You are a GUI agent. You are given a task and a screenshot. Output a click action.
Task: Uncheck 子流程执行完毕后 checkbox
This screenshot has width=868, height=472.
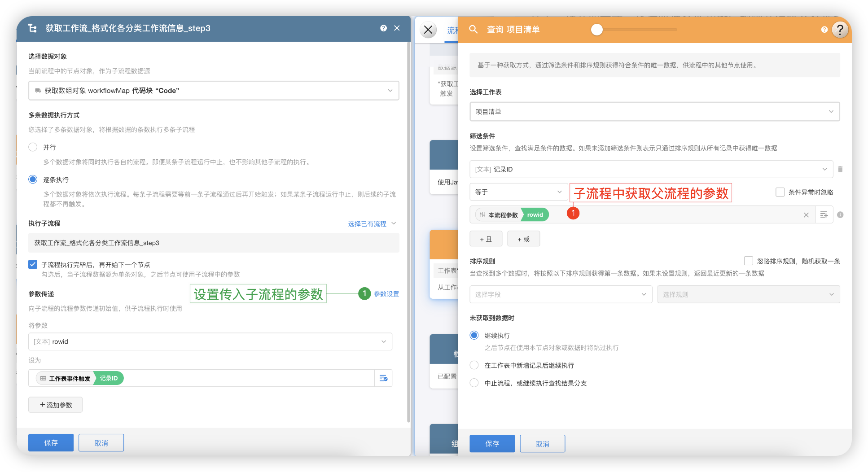click(x=33, y=264)
